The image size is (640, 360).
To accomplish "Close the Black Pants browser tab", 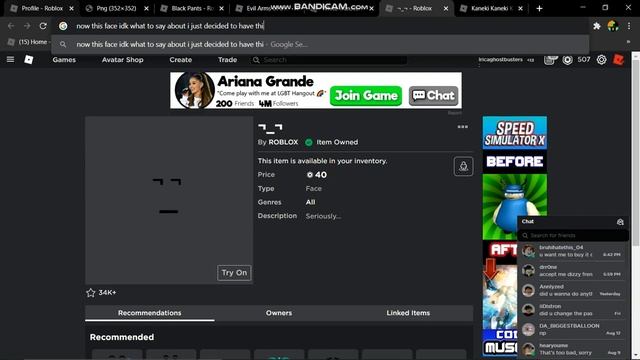I will 221,8.
